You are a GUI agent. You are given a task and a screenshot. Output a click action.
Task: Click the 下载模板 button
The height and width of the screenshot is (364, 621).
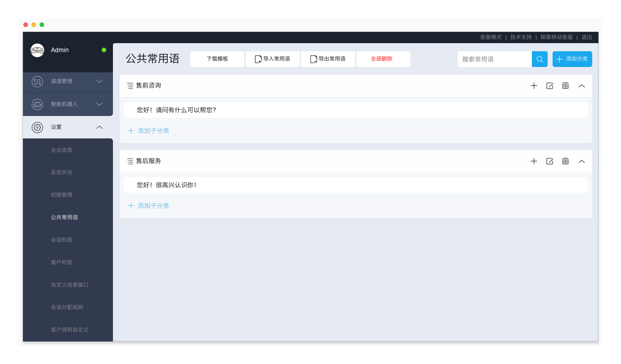(x=217, y=59)
